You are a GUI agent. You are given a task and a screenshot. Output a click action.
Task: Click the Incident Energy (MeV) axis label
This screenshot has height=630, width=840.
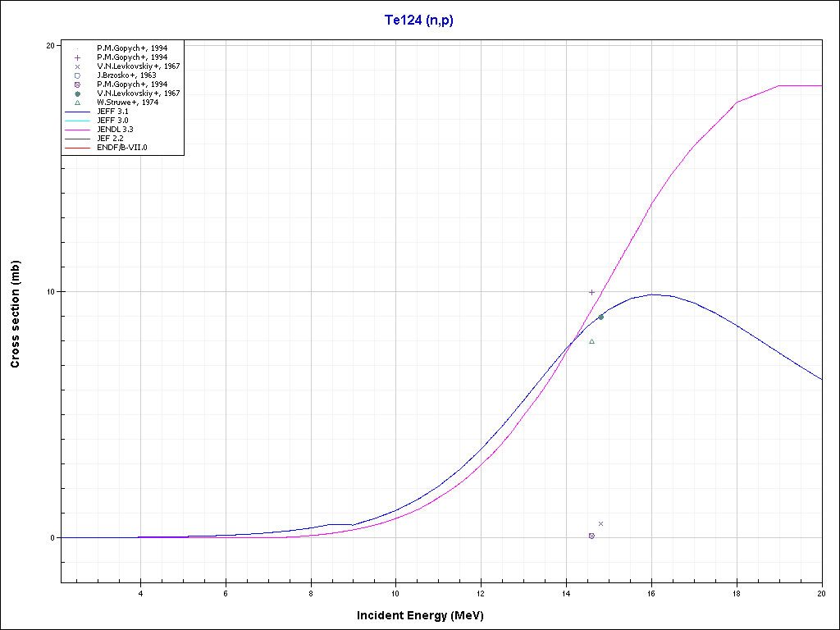tap(426, 615)
